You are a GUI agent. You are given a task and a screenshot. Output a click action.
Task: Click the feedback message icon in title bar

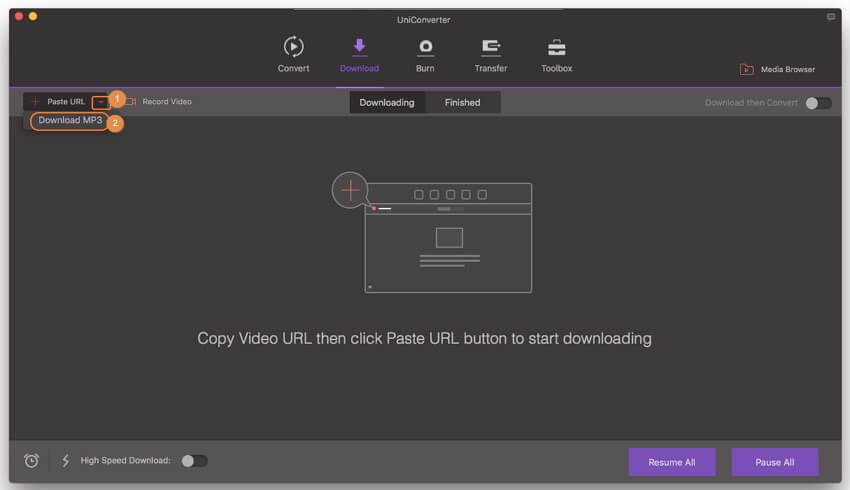(x=830, y=17)
